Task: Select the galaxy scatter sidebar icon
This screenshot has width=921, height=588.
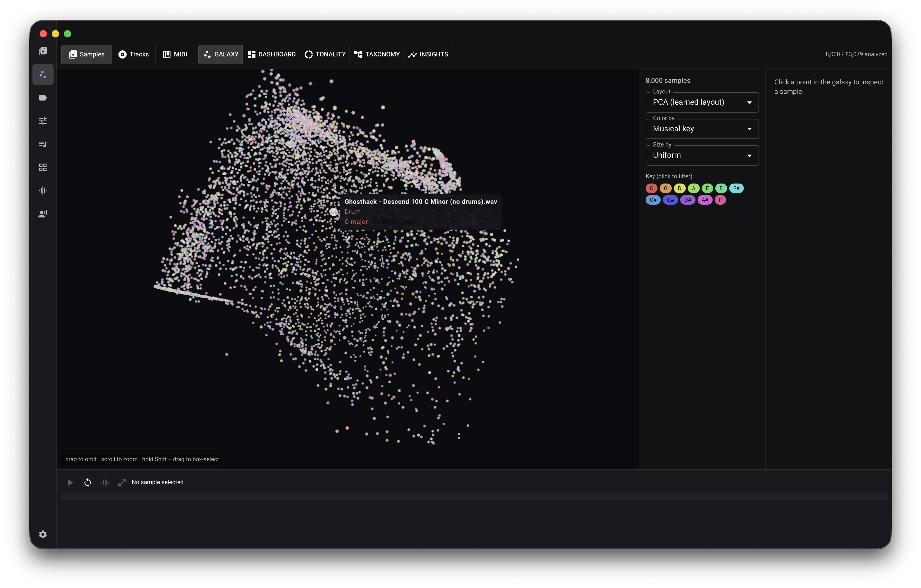Action: click(x=43, y=75)
